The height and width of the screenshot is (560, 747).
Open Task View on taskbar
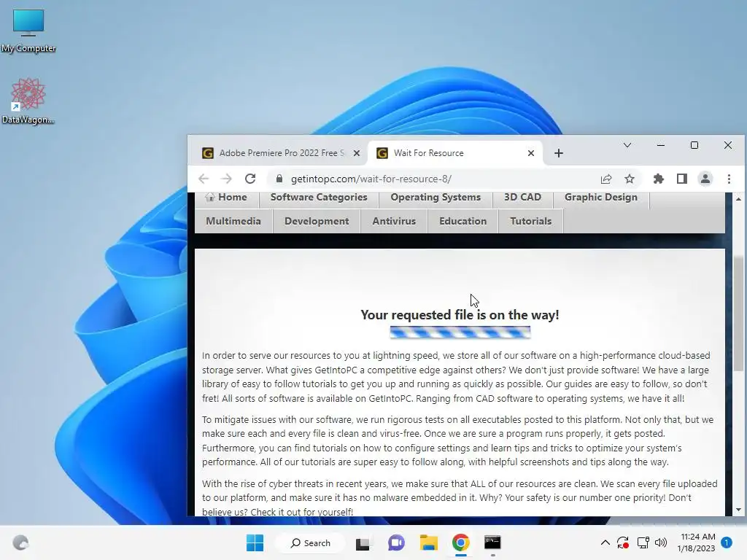tap(363, 542)
